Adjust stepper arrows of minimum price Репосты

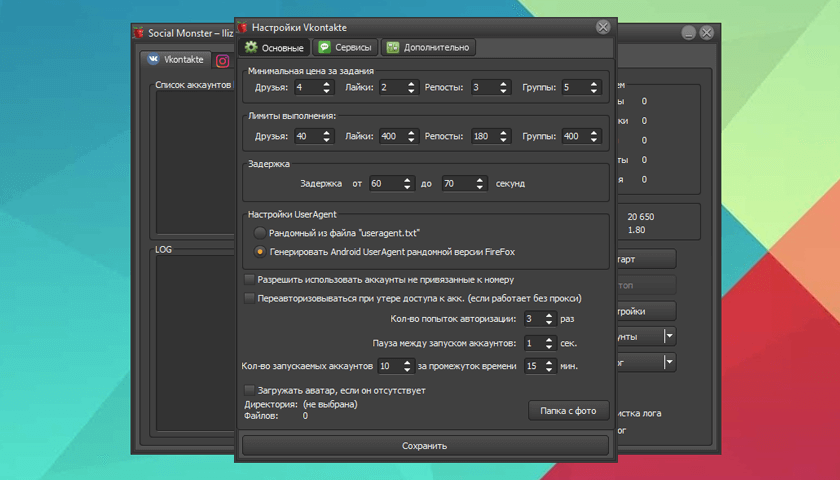[x=504, y=87]
